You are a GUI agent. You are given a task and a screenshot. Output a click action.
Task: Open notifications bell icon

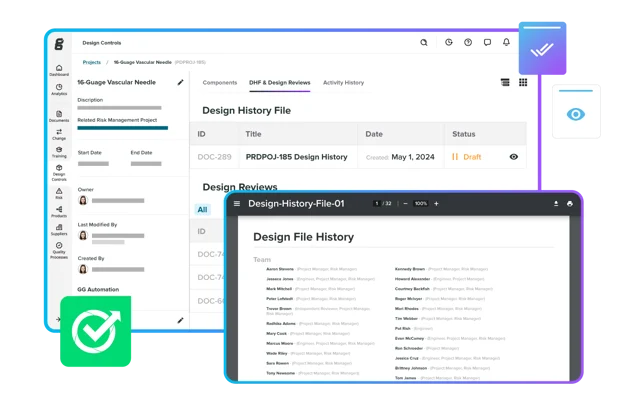tap(506, 42)
